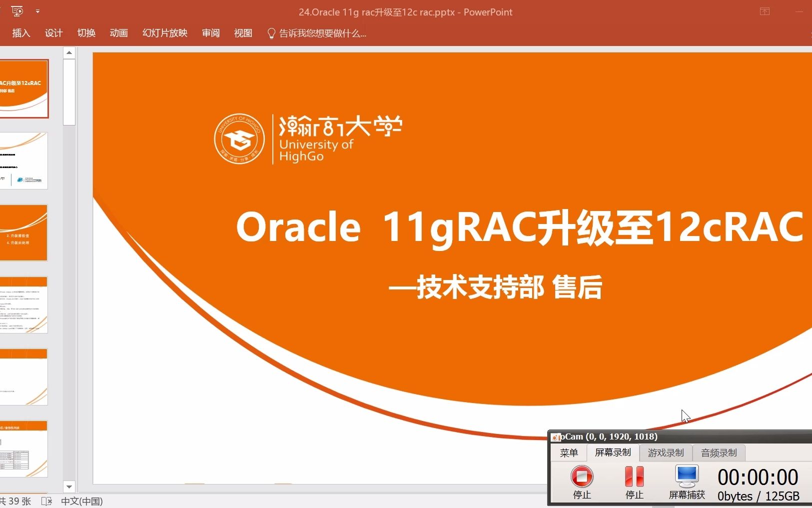Select the fourth slide thumbnail with text
Screen dimensions: 812x508
[x=24, y=305]
